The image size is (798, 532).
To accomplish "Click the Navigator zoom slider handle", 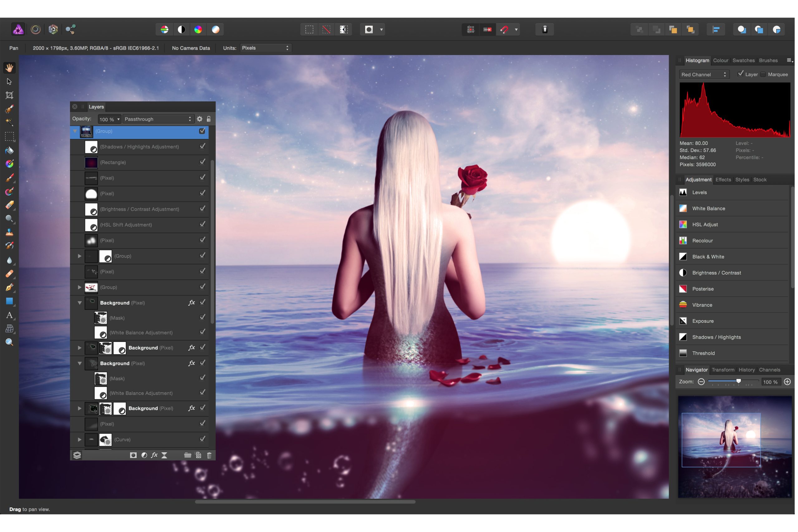I will (x=738, y=381).
